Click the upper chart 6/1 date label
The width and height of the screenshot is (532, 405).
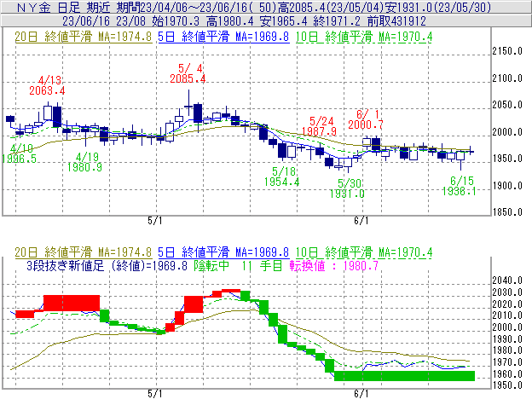[x=361, y=221]
